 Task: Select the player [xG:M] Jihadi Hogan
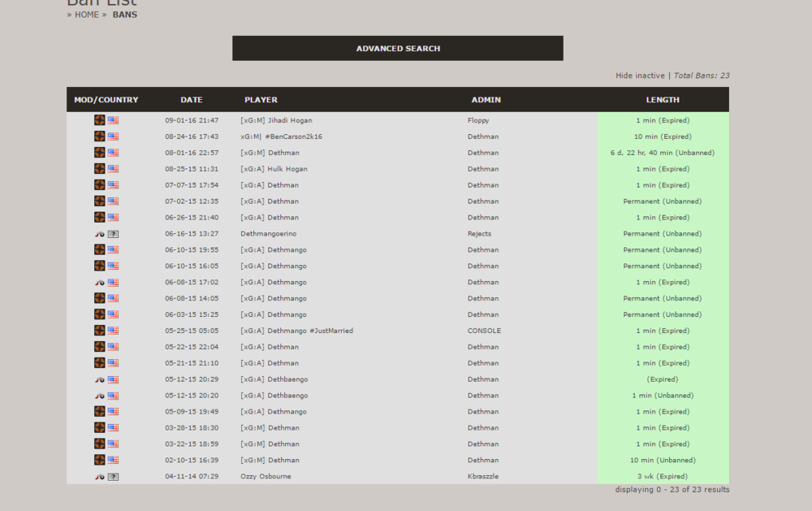[276, 120]
